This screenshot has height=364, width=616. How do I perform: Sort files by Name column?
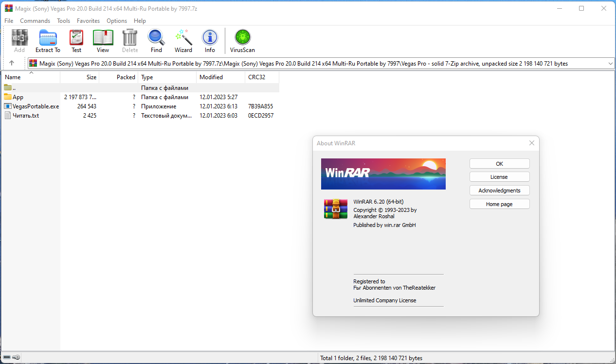click(31, 77)
